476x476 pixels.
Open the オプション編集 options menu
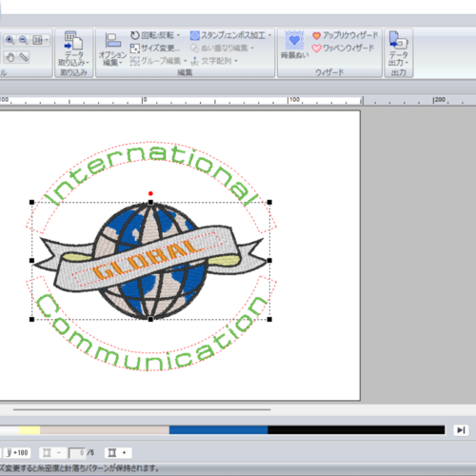tap(112, 50)
